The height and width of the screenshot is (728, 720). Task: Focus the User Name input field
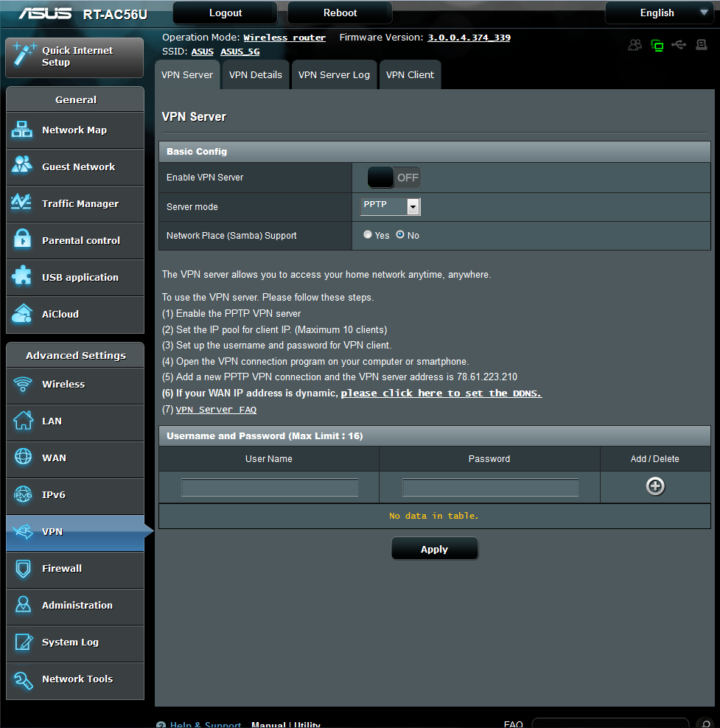(269, 488)
